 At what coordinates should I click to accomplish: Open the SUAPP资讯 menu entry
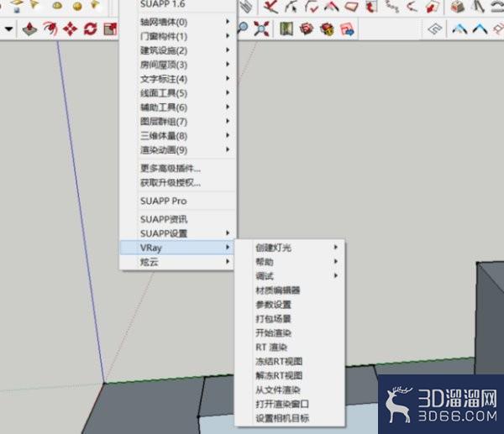point(178,219)
